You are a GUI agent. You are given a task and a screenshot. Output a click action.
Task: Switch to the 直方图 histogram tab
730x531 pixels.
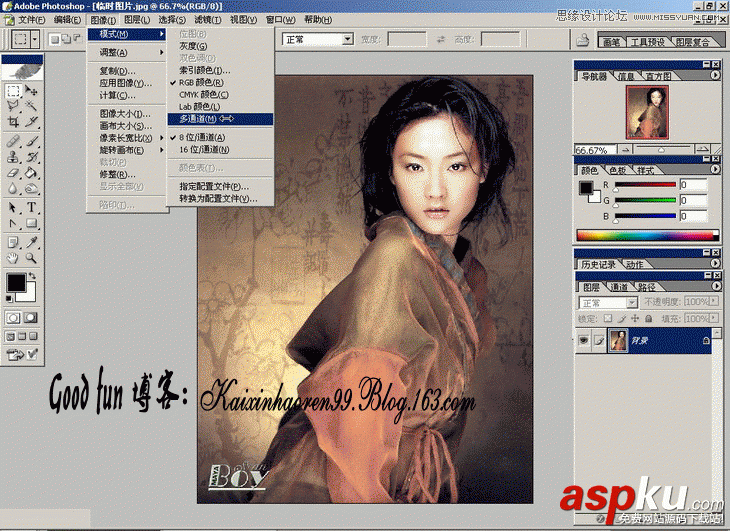tap(658, 76)
